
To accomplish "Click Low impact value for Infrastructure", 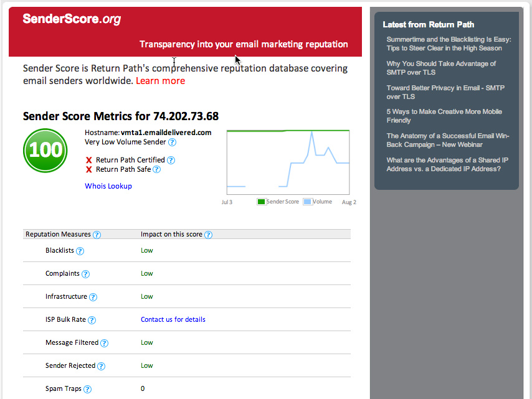I will (x=147, y=296).
